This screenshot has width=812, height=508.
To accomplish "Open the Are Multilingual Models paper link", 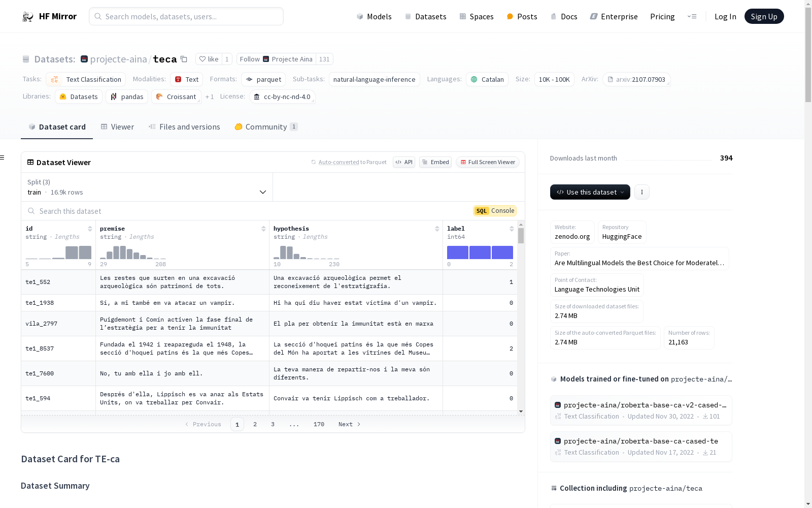I will 639,259.
